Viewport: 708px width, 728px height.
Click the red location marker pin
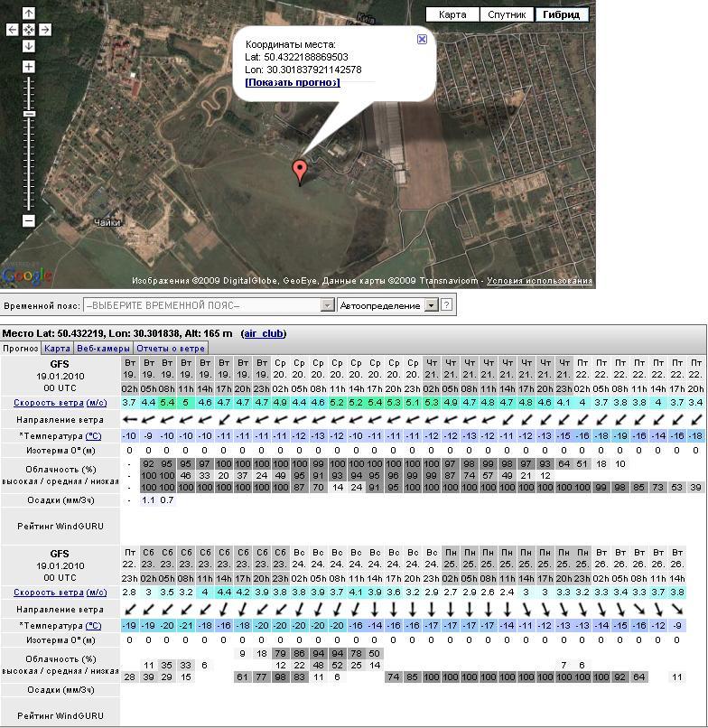299,171
